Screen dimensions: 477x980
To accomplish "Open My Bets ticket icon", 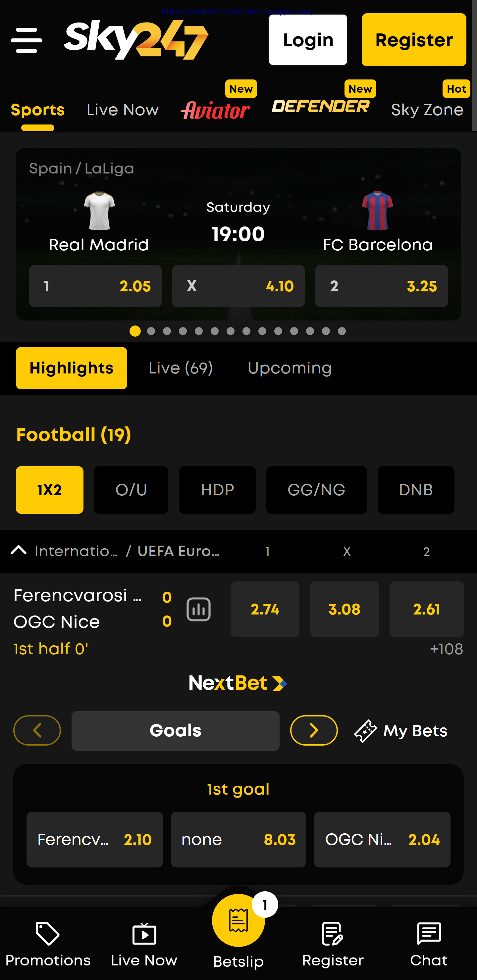I will (x=365, y=730).
